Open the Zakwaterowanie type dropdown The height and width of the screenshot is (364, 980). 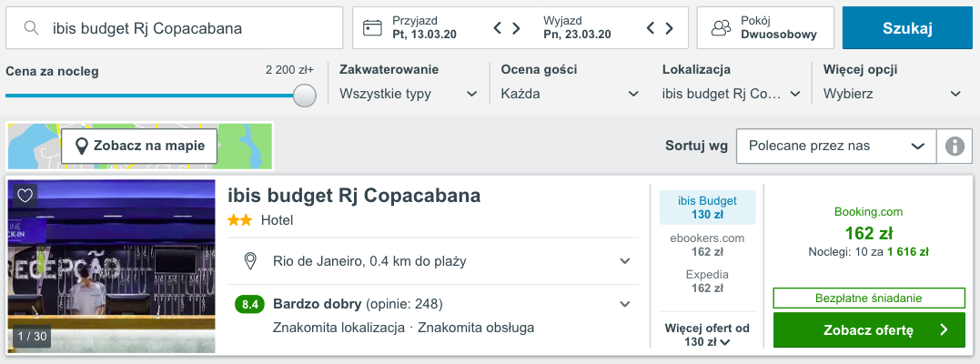click(409, 93)
